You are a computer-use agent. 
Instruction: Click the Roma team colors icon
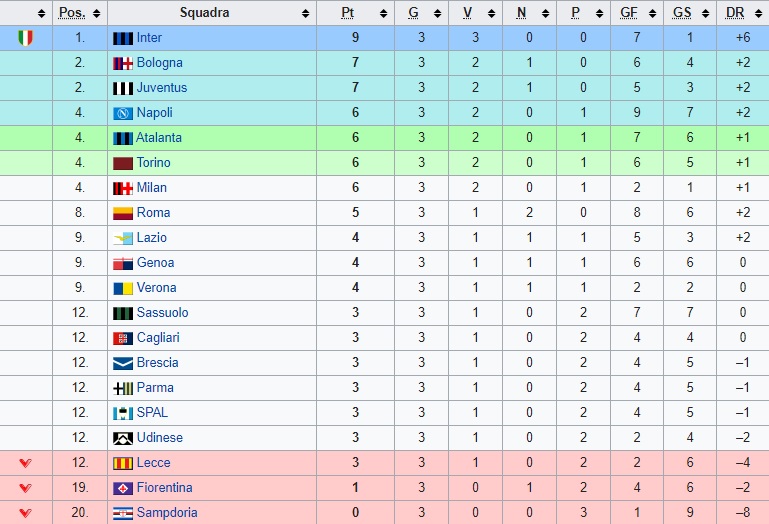pos(123,213)
